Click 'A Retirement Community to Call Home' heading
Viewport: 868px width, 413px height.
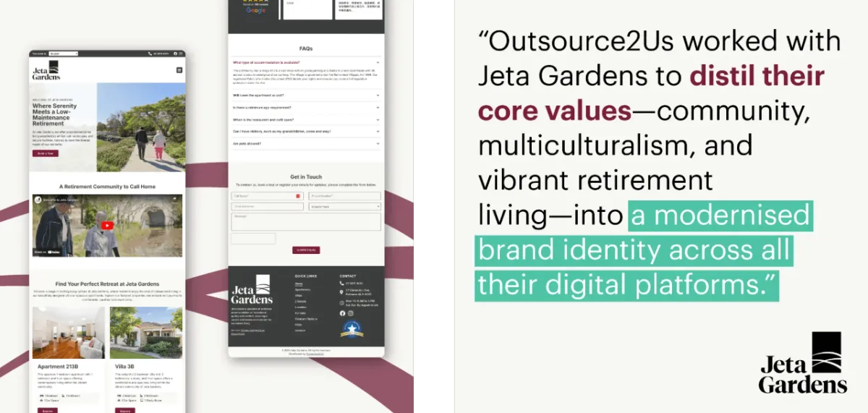(107, 186)
